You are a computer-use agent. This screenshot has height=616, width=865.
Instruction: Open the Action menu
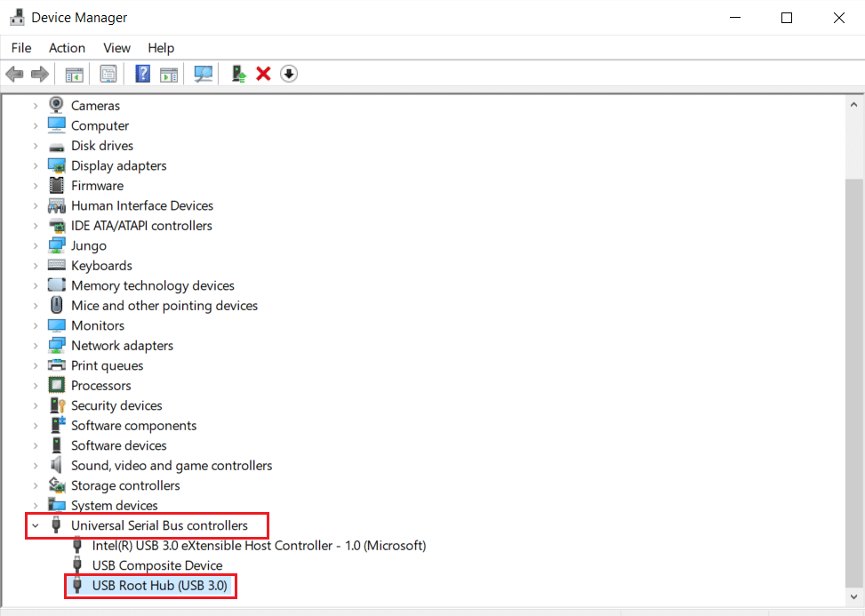coord(67,48)
